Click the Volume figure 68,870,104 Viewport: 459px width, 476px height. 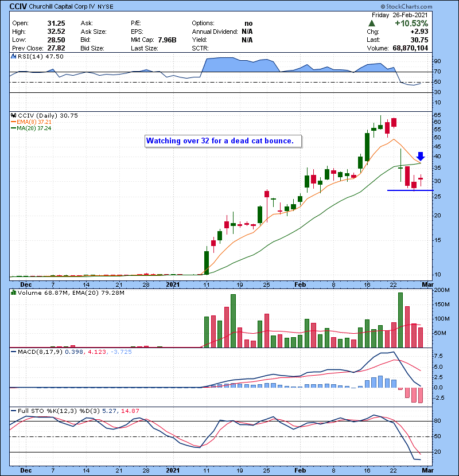click(410, 48)
